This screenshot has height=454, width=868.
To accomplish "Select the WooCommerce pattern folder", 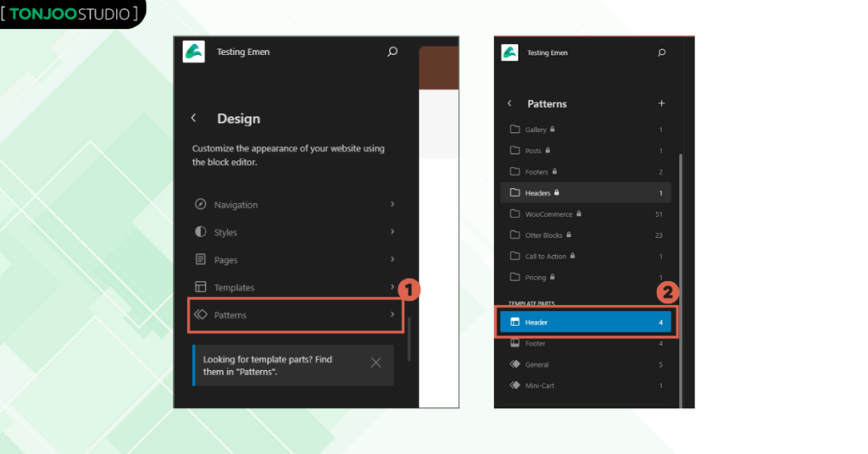I will pos(548,214).
